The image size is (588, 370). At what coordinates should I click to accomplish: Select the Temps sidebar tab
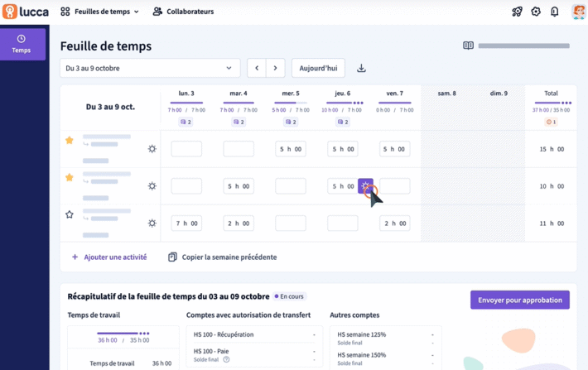tap(22, 44)
